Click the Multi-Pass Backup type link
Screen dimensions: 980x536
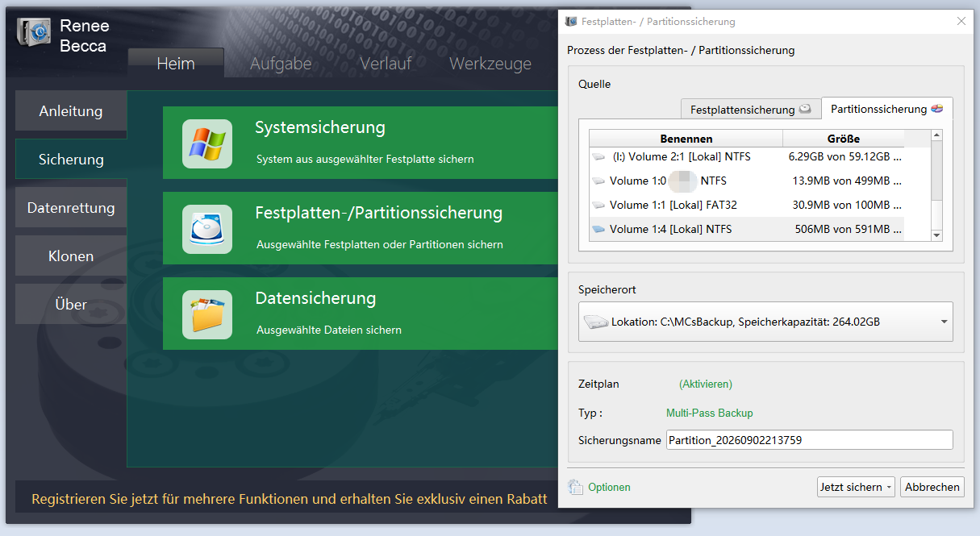pyautogui.click(x=710, y=413)
